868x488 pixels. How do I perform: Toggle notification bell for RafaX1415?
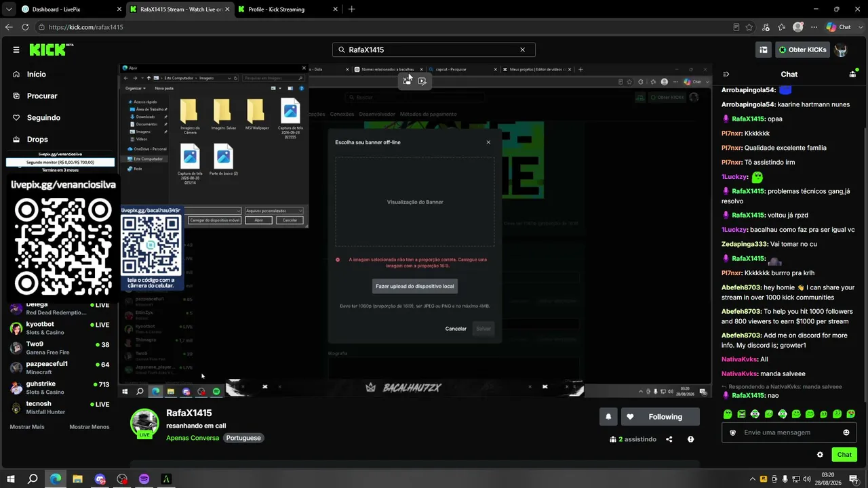[608, 417]
